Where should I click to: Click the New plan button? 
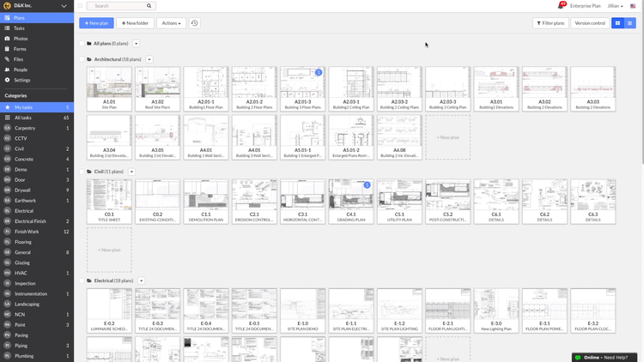[x=96, y=23]
